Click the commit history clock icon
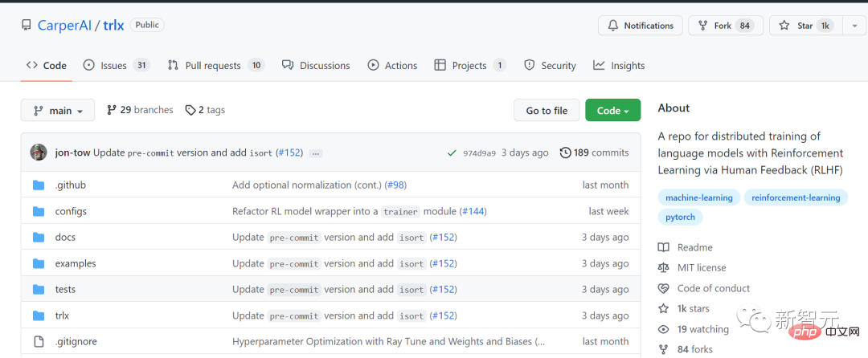 (x=565, y=153)
